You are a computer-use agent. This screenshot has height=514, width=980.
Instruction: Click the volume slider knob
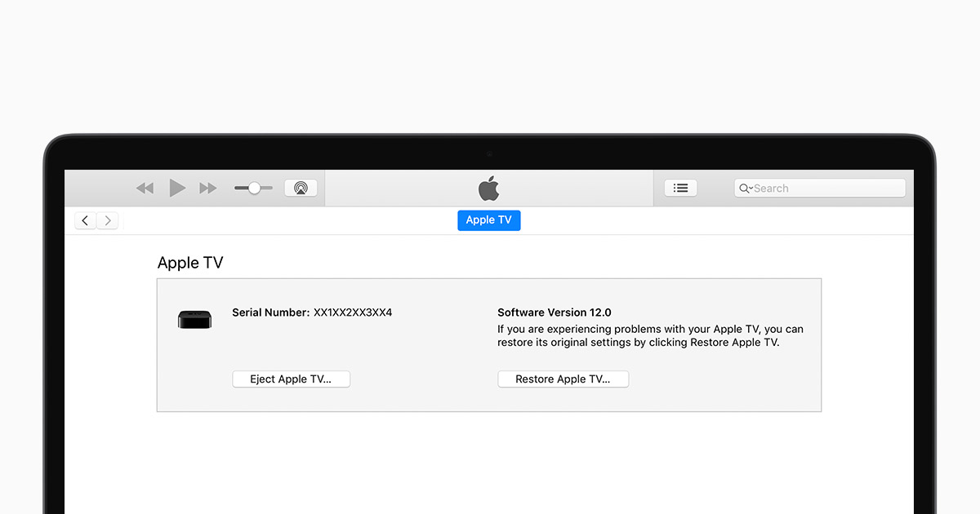(254, 188)
